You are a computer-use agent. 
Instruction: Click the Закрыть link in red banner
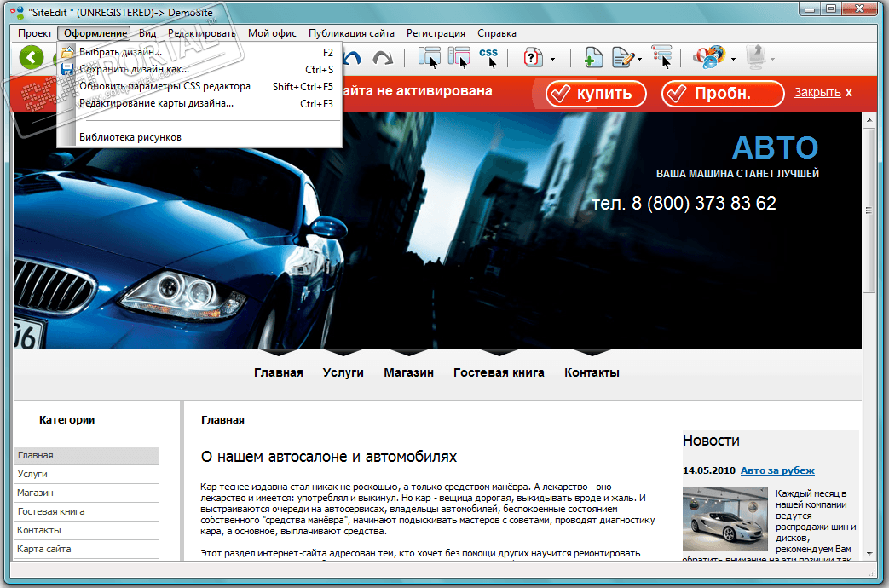(817, 92)
